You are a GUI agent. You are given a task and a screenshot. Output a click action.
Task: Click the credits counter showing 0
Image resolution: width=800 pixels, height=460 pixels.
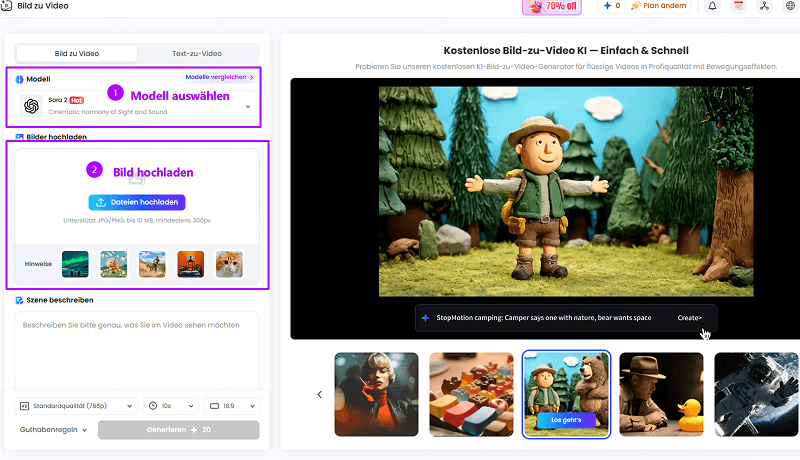pyautogui.click(x=612, y=6)
